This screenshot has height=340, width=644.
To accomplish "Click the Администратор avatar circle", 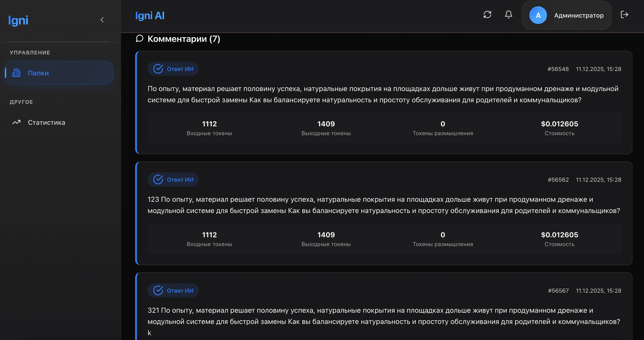I will pyautogui.click(x=538, y=15).
